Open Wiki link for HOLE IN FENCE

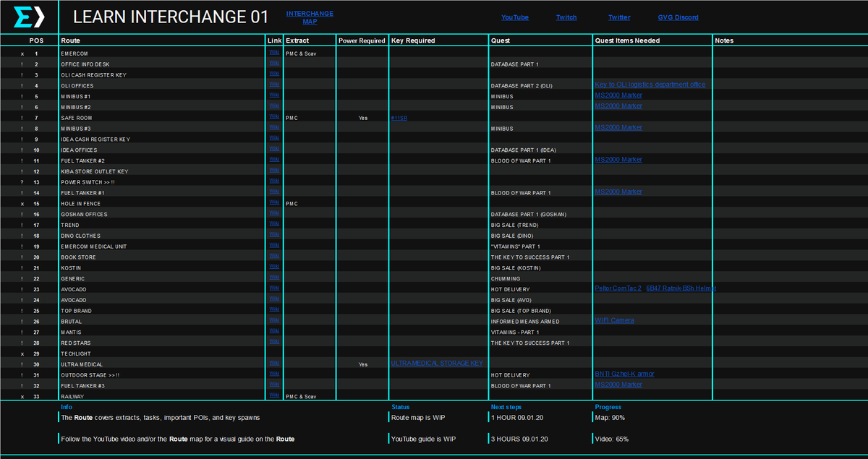273,202
